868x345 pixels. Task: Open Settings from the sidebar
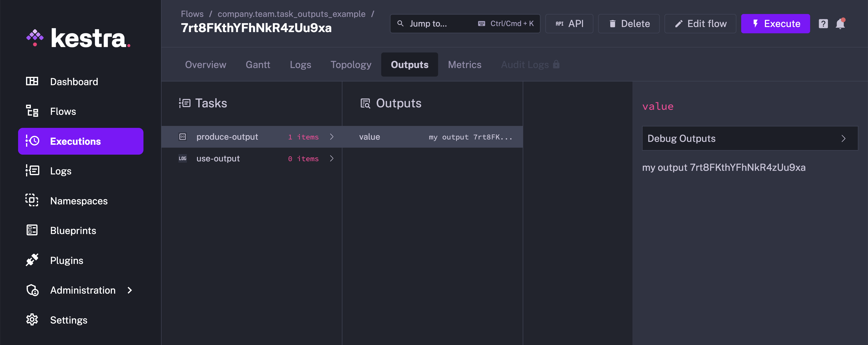point(68,320)
